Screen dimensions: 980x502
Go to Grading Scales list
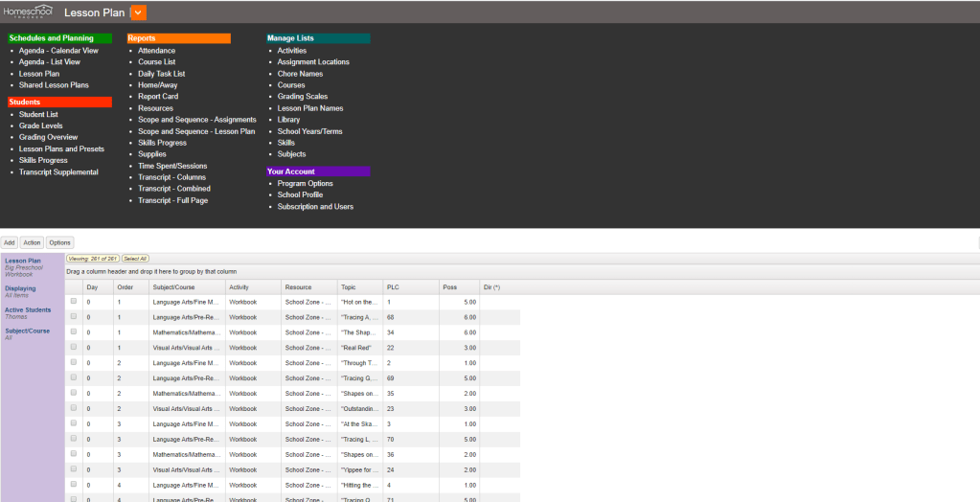click(302, 97)
